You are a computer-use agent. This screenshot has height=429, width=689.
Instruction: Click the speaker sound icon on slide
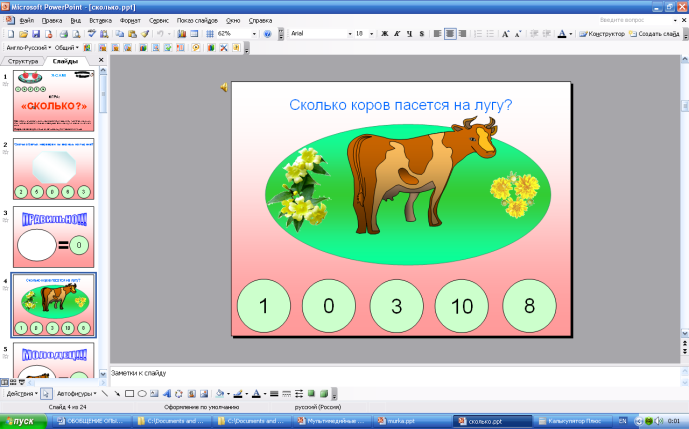click(x=224, y=88)
